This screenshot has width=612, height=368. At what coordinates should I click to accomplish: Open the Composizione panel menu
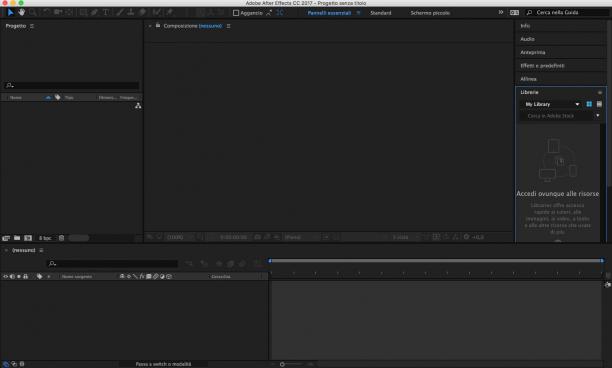coord(228,26)
